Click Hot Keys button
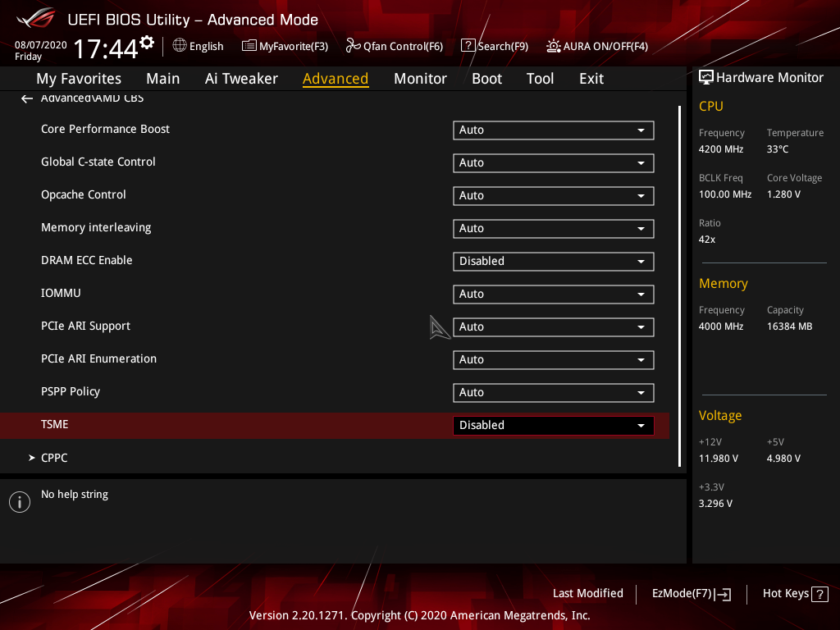 795,594
